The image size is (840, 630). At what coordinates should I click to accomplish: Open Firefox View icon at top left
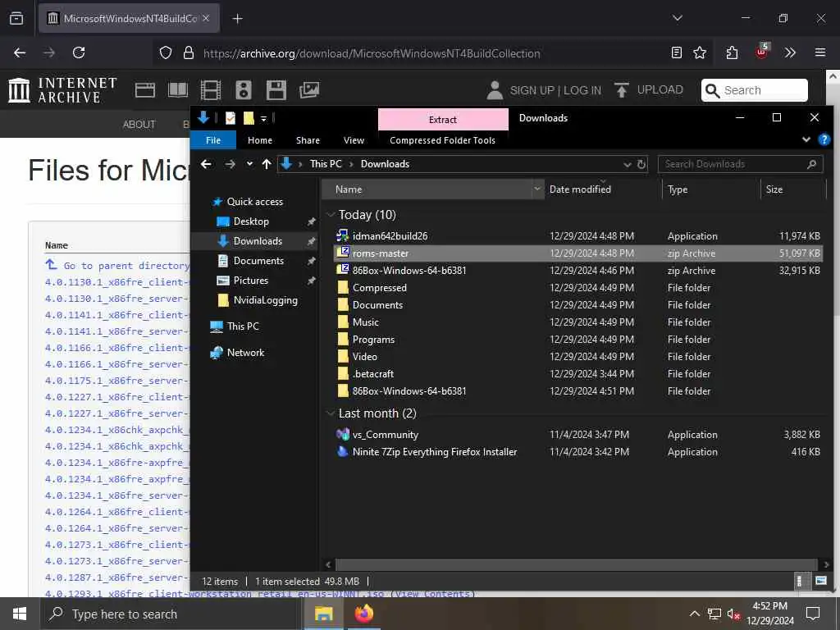click(x=16, y=19)
